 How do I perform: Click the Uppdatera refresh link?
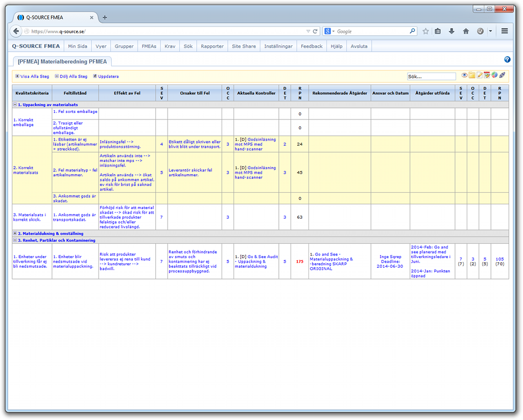click(x=106, y=77)
